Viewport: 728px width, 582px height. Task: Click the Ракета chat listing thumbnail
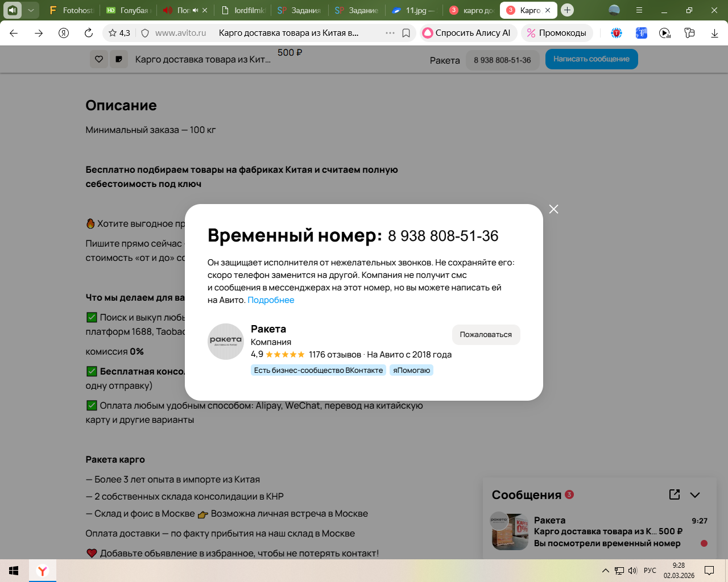(x=510, y=532)
